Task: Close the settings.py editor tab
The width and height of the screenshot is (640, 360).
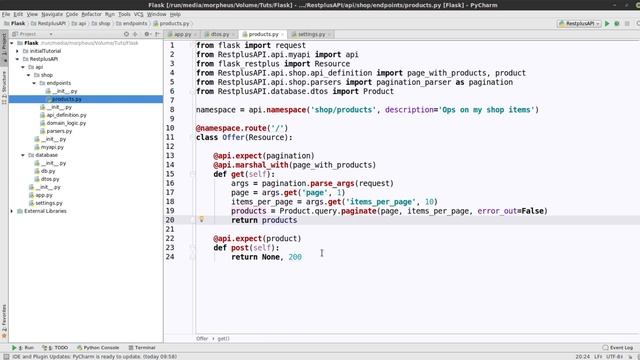Action: (x=329, y=35)
